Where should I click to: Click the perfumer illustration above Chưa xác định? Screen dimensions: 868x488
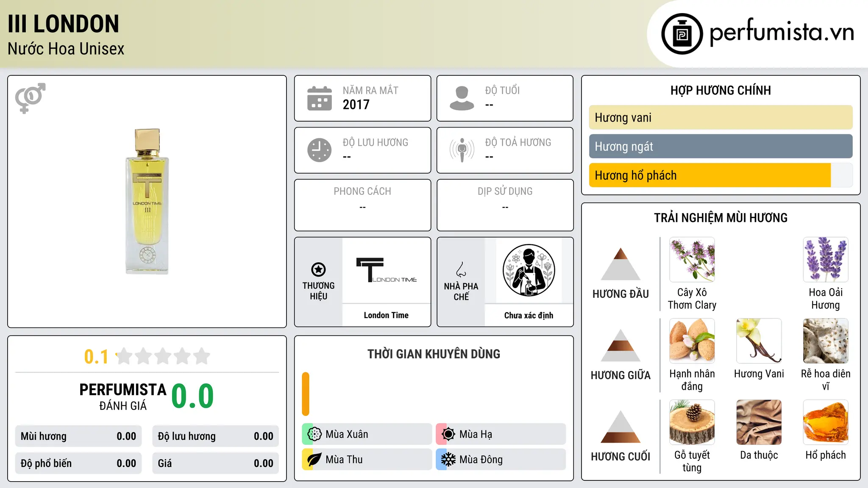pyautogui.click(x=529, y=270)
